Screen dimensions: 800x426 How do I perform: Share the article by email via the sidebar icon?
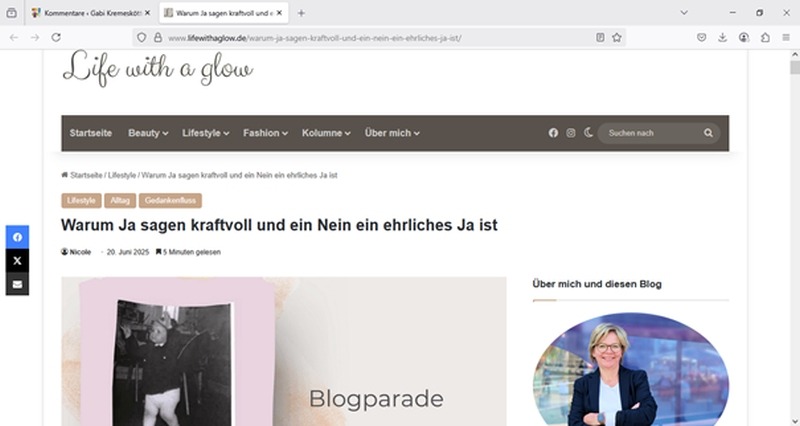tap(17, 284)
